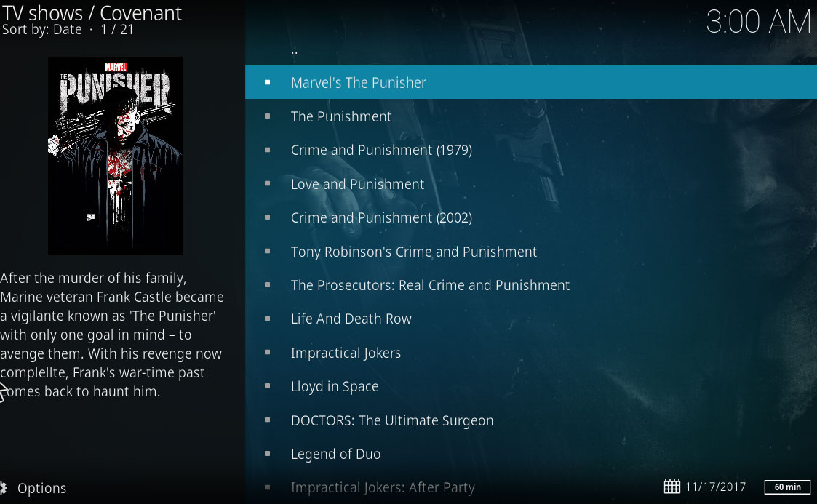Select DOCTORS: The Ultimate Surgeon
This screenshot has height=504, width=817.
(x=531, y=420)
